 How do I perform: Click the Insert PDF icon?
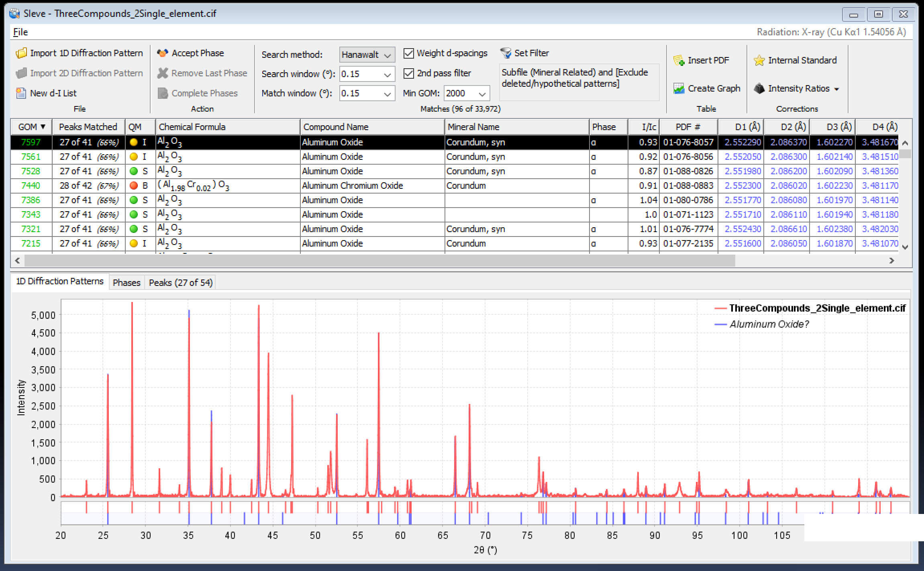pyautogui.click(x=679, y=60)
